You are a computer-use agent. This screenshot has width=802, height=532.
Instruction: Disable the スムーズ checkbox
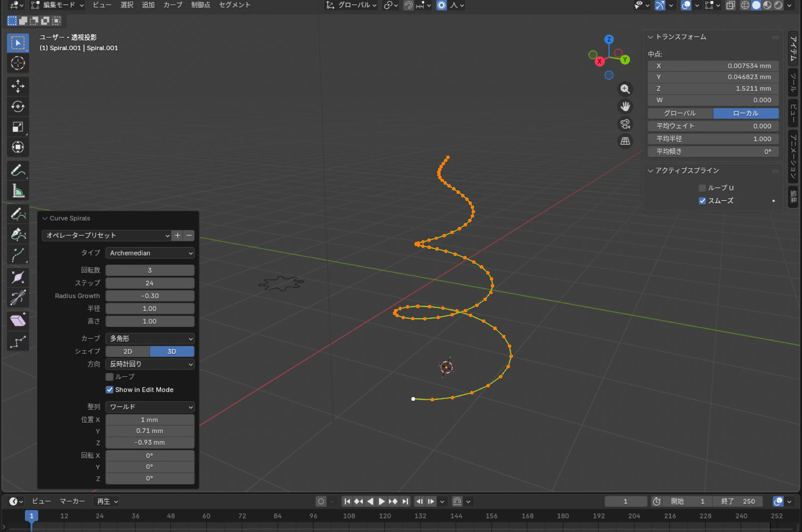702,201
